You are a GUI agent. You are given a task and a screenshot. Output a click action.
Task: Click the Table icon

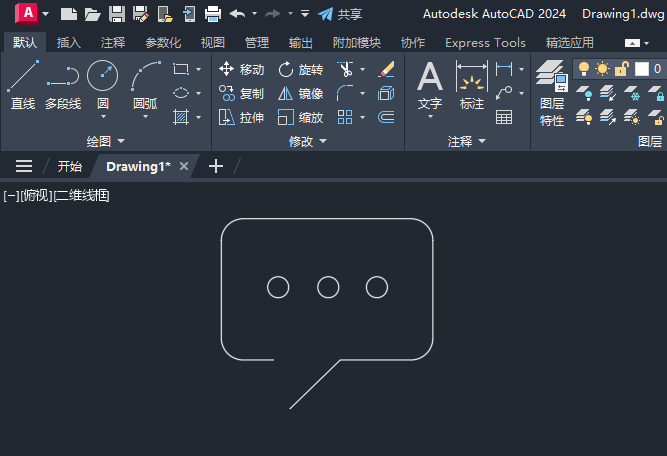[x=504, y=117]
